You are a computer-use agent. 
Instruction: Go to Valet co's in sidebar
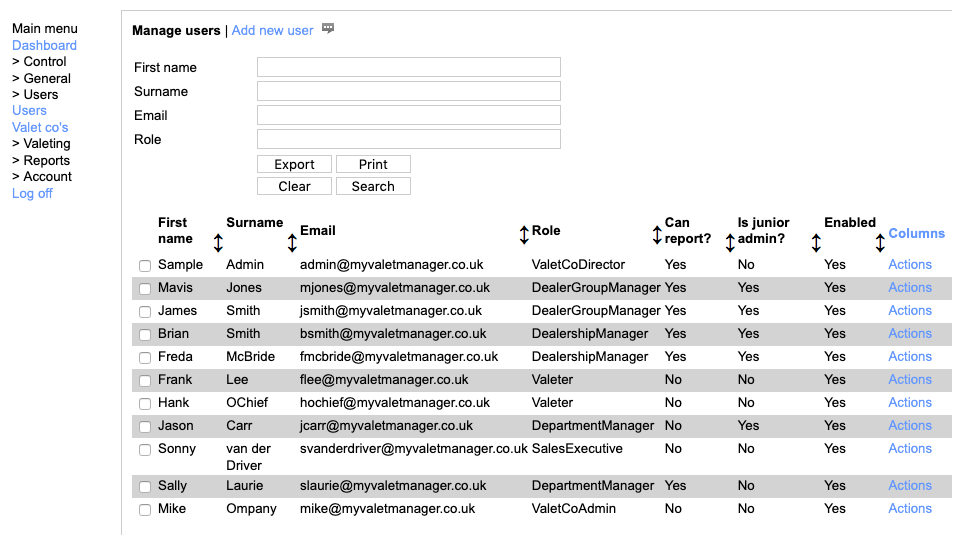[x=40, y=127]
